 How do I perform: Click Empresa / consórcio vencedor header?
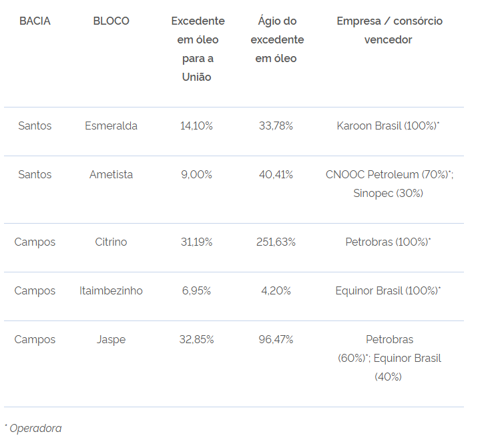click(x=389, y=30)
